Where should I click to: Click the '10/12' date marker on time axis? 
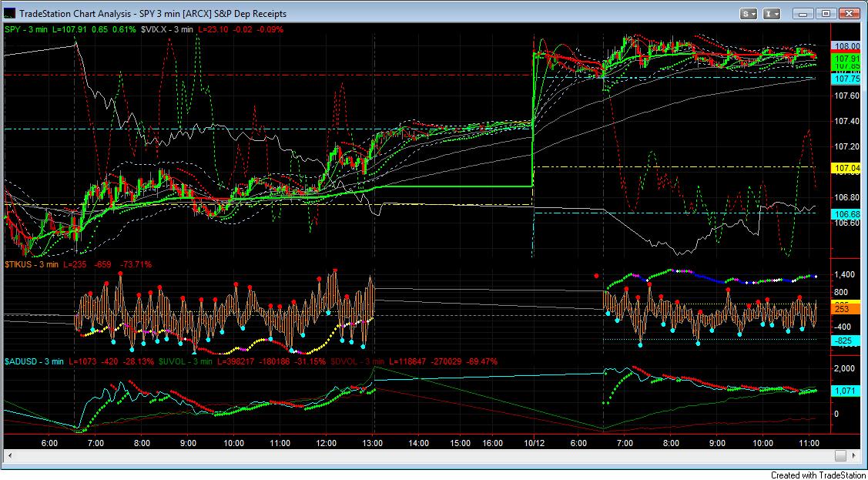click(534, 443)
